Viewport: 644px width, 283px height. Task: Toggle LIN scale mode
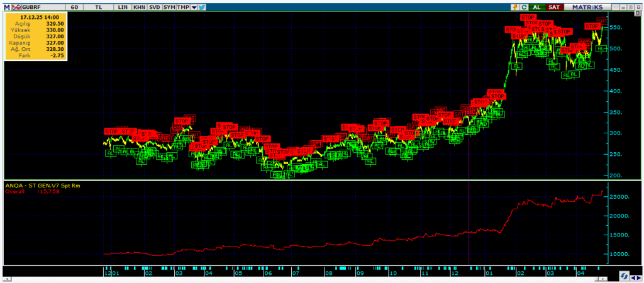click(123, 8)
